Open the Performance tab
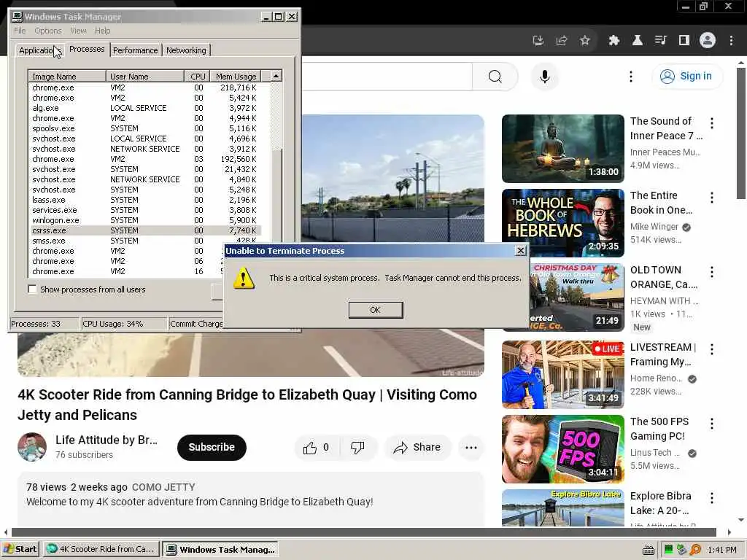The image size is (747, 560). 135,50
